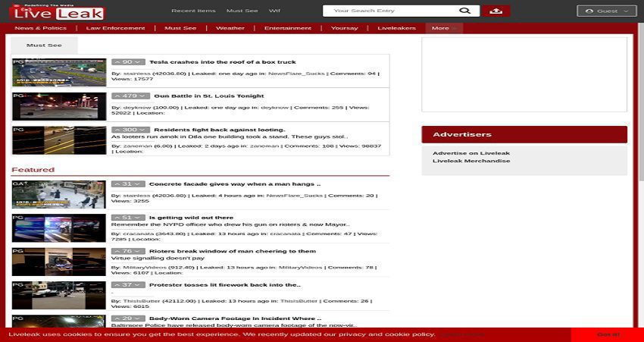This screenshot has width=644, height=342.
Task: Click the Gun Battle video thumbnail
Action: [x=59, y=106]
